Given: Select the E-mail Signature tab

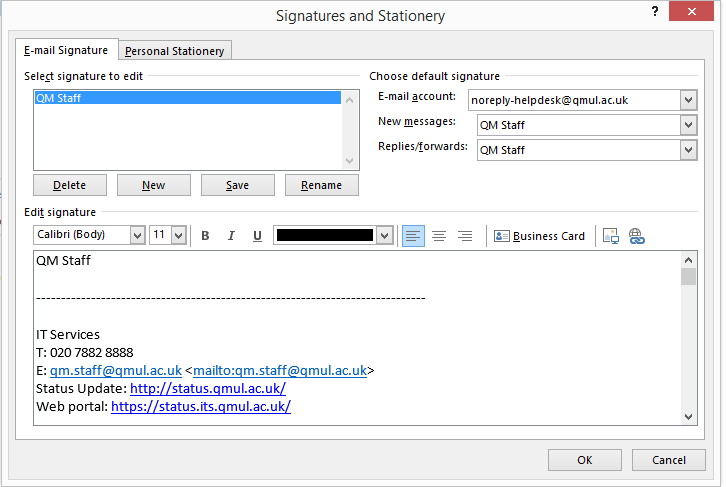Looking at the screenshot, I should tap(67, 50).
